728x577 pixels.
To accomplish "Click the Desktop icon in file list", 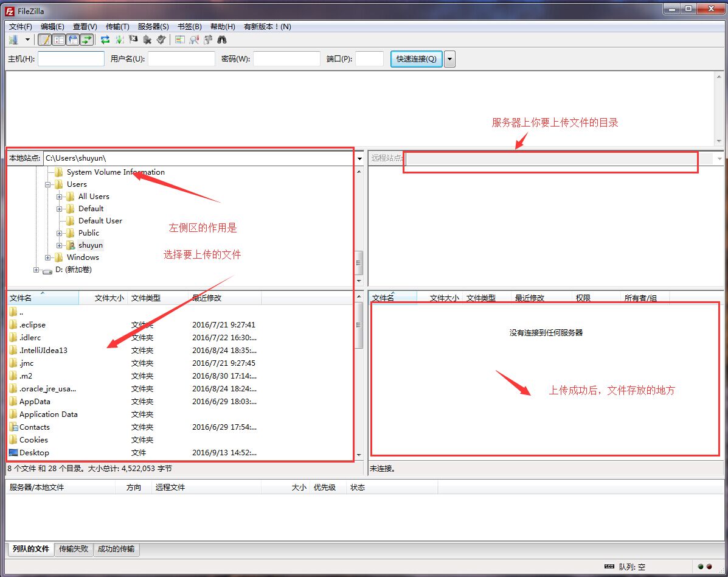I will pyautogui.click(x=13, y=452).
